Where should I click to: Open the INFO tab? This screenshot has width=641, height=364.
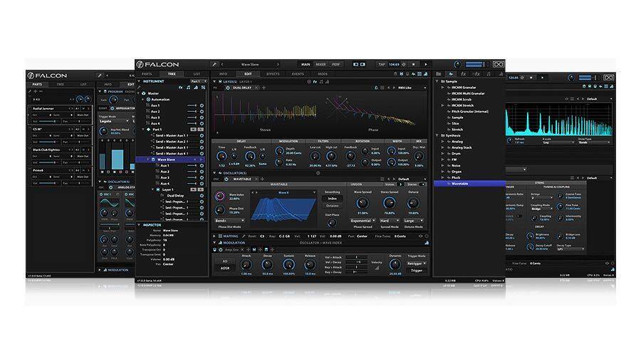(x=223, y=74)
